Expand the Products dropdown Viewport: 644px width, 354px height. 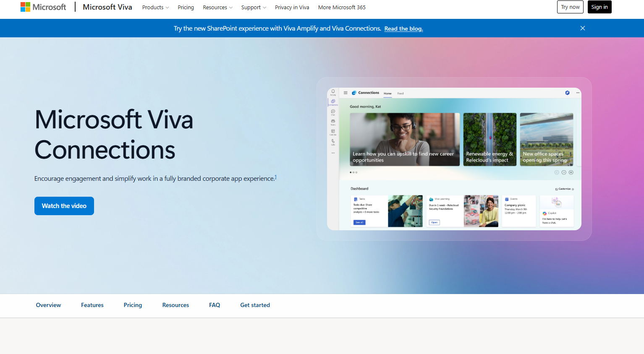[155, 7]
